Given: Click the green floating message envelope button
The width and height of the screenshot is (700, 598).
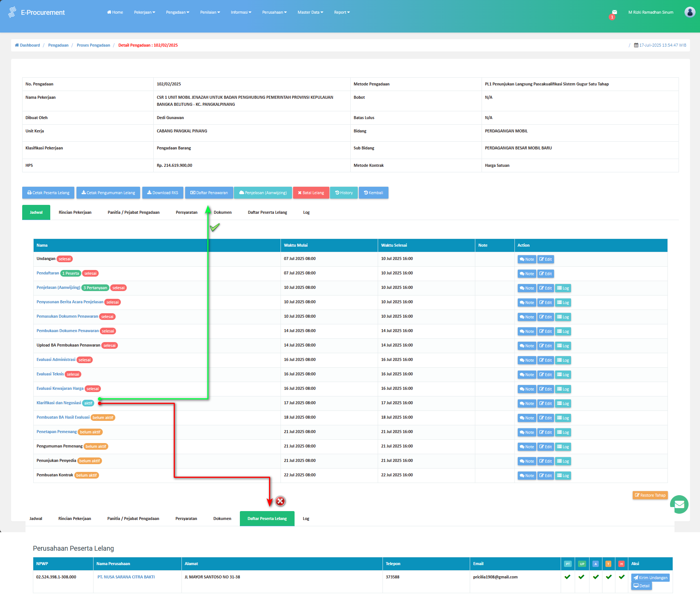Looking at the screenshot, I should 679,504.
